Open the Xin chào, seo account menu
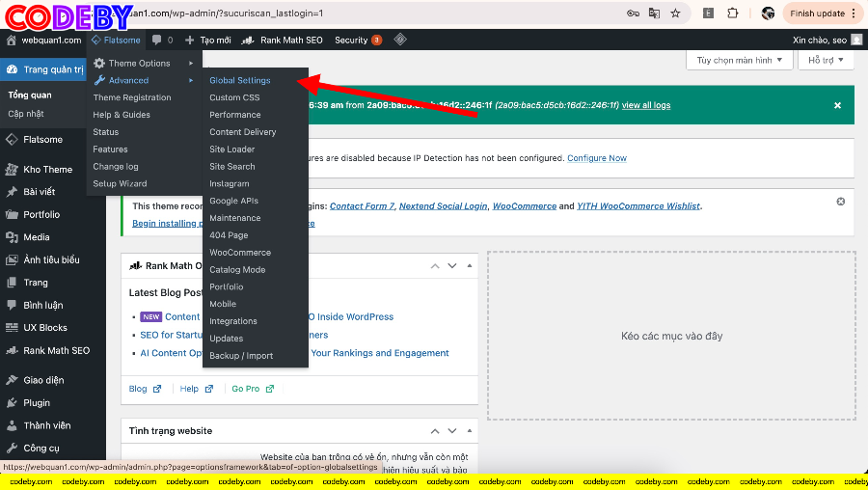This screenshot has height=490, width=868. 827,40
